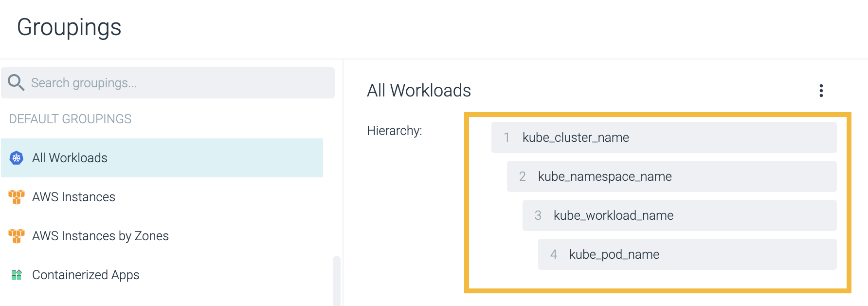Focus the Search groupings field
Viewport: 868px width, 306px height.
pos(168,83)
